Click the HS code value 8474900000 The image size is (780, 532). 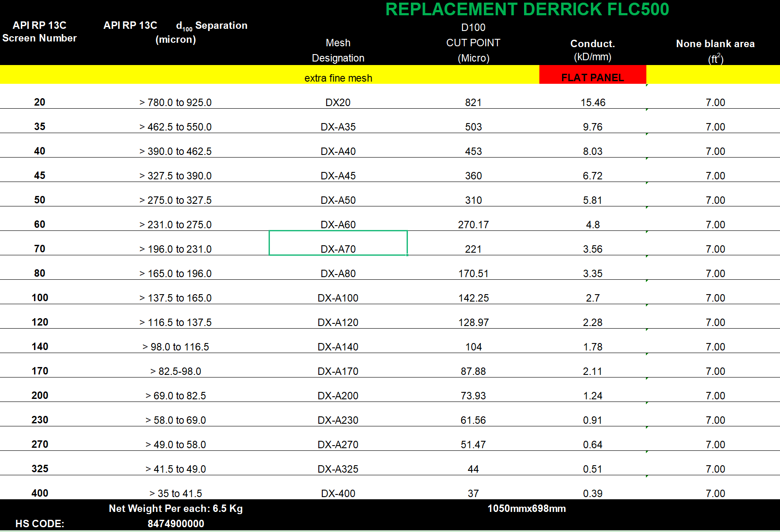(176, 523)
